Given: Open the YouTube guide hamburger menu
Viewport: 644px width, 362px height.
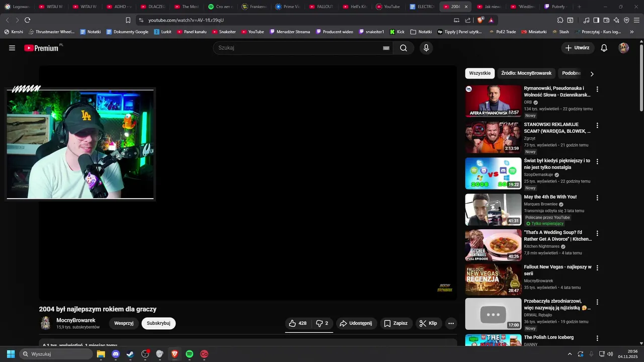Looking at the screenshot, I should [x=12, y=48].
